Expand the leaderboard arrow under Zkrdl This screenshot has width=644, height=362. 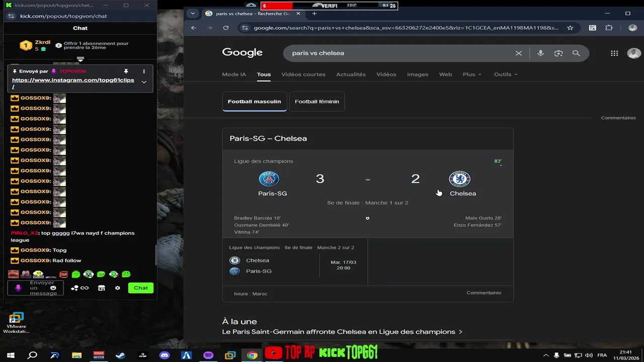(80, 59)
